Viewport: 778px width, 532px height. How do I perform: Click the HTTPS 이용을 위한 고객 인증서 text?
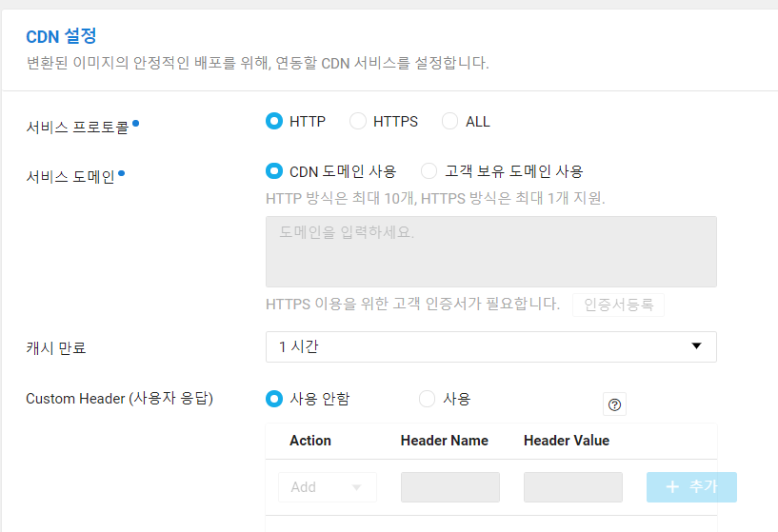point(413,304)
